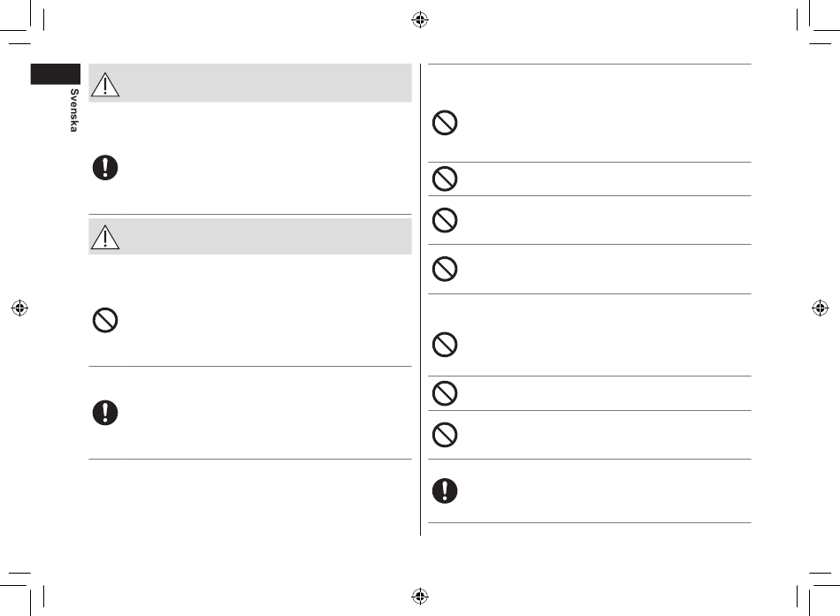Viewport: 840px width, 616px height.
Task: Click the black tab block above Svenska
Action: coord(55,74)
